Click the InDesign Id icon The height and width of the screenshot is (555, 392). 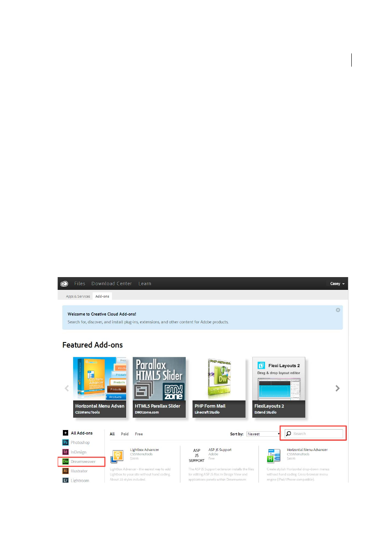(65, 452)
